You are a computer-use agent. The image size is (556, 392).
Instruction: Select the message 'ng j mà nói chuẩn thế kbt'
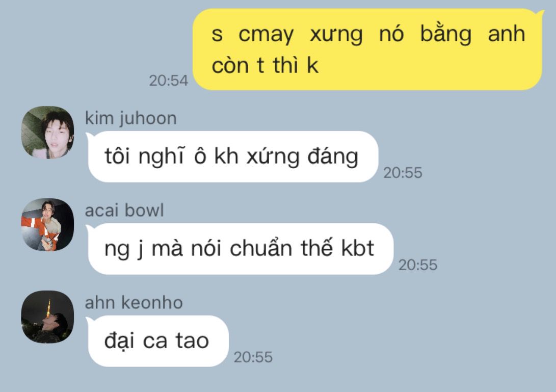pos(240,249)
